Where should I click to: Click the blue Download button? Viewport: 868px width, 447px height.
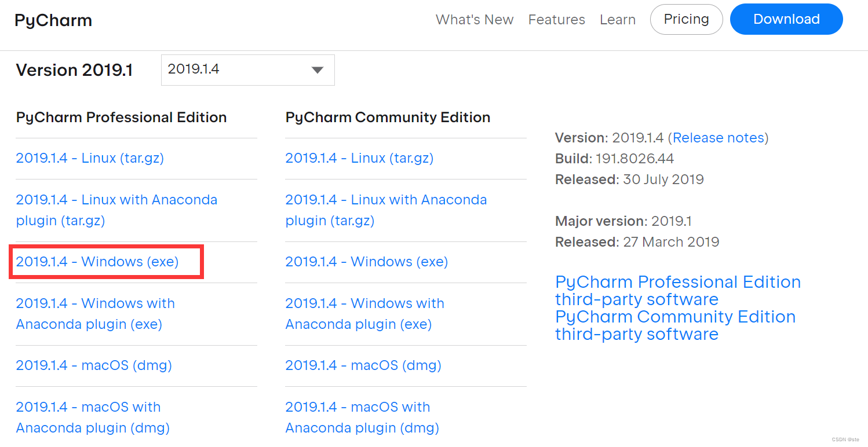(786, 19)
